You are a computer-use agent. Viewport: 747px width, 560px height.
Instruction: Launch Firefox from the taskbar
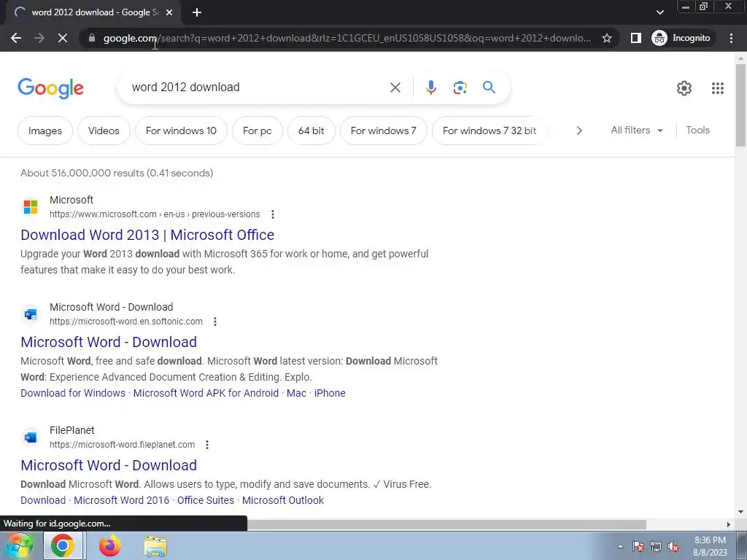(x=109, y=546)
